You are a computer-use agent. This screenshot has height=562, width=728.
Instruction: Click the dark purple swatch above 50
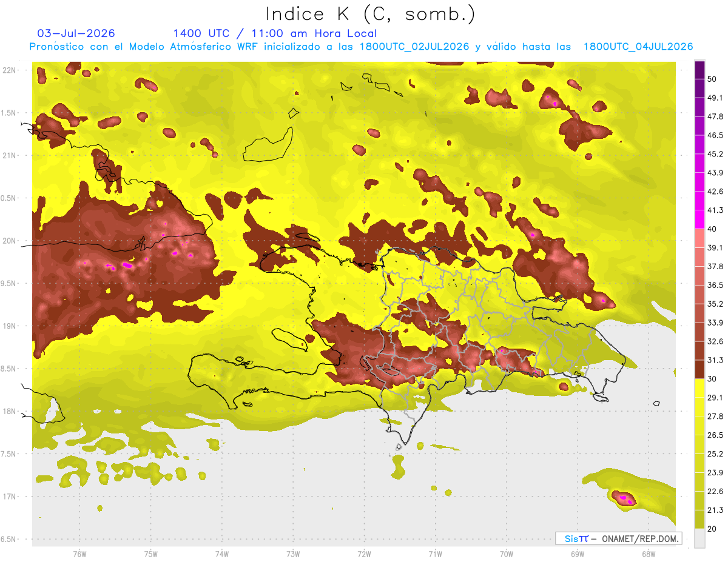(699, 70)
